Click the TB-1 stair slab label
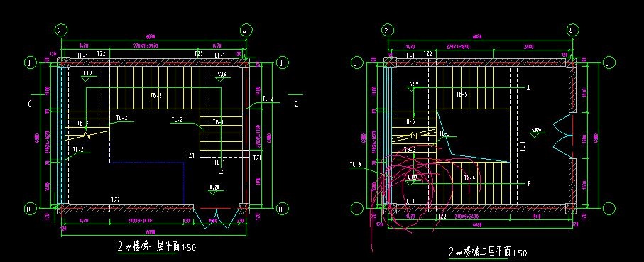This screenshot has width=644, height=262. point(218,122)
